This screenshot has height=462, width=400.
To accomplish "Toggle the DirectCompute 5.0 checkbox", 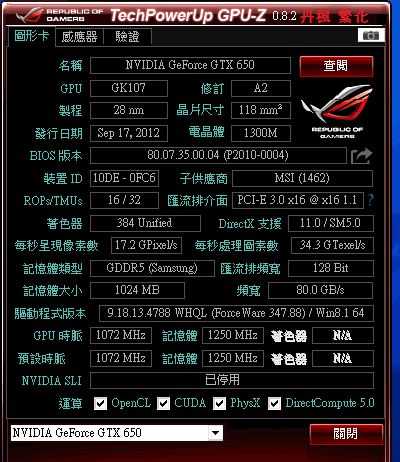I will click(x=274, y=404).
